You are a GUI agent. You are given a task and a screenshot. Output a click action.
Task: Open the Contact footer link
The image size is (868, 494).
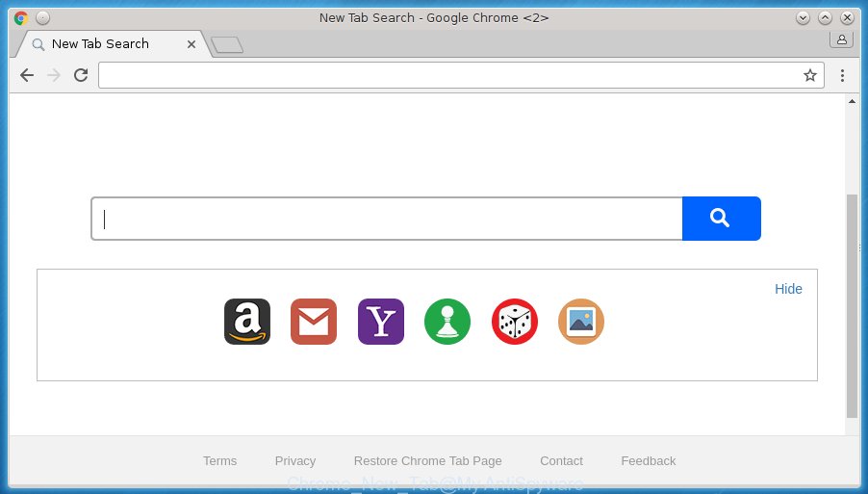(561, 460)
